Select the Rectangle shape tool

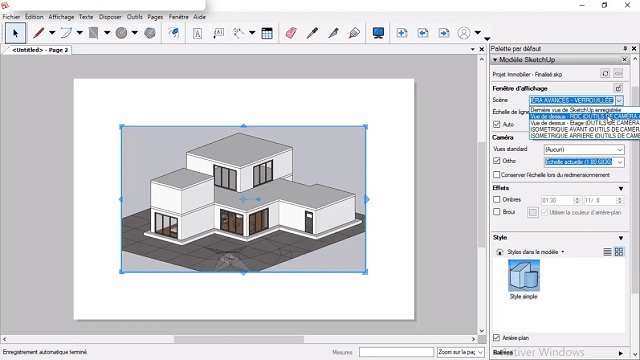(93, 33)
